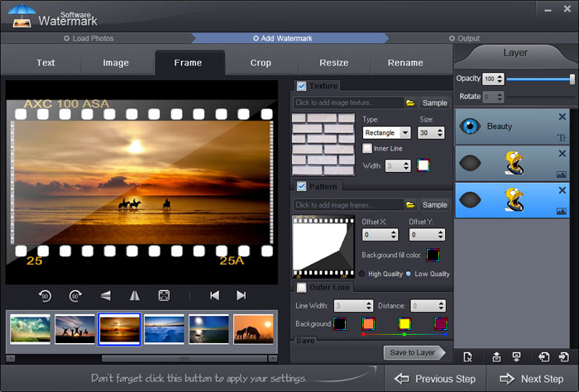Screen dimensions: 579x392
Task: Pick the inner line color swatch
Action: point(423,165)
